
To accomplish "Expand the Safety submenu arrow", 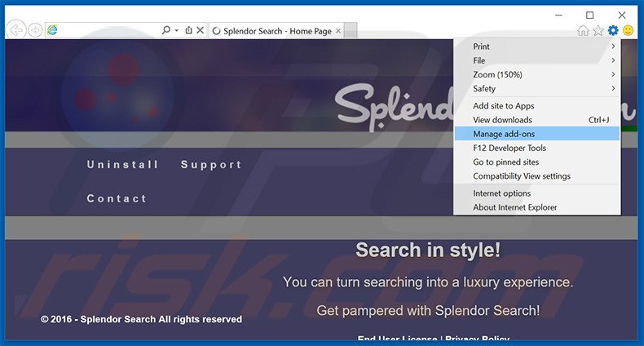I will coord(613,88).
